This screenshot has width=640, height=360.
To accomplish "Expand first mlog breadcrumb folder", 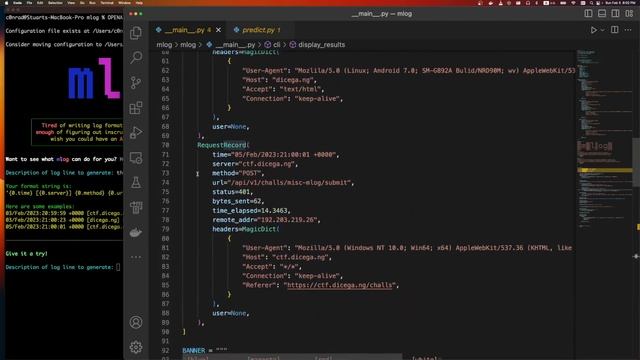I will (x=164, y=44).
